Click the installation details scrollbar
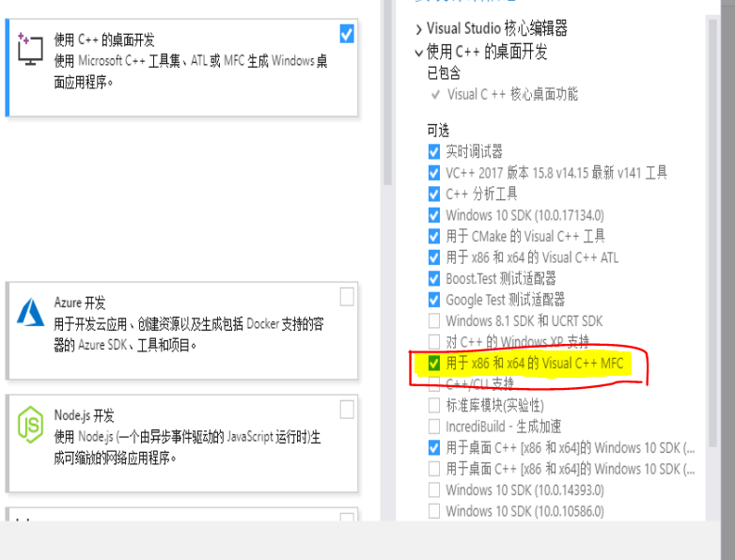Viewport: 735px width, 560px height. (712, 232)
